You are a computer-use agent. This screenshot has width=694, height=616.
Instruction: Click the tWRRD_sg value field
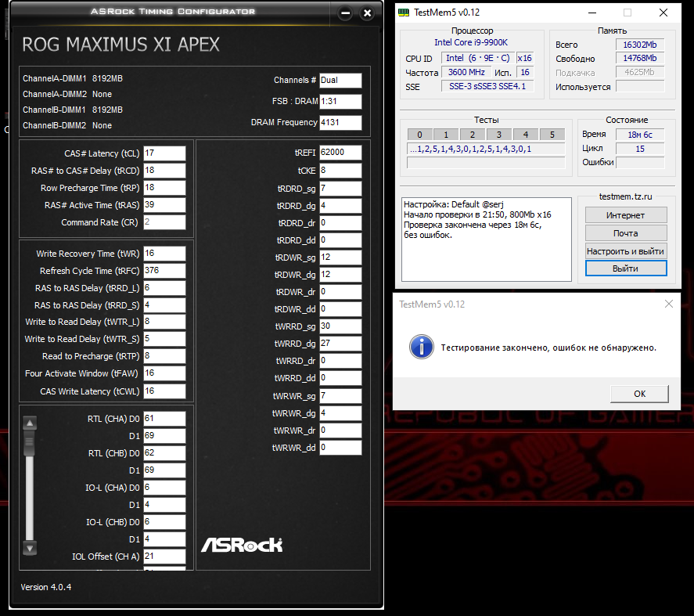tap(340, 326)
